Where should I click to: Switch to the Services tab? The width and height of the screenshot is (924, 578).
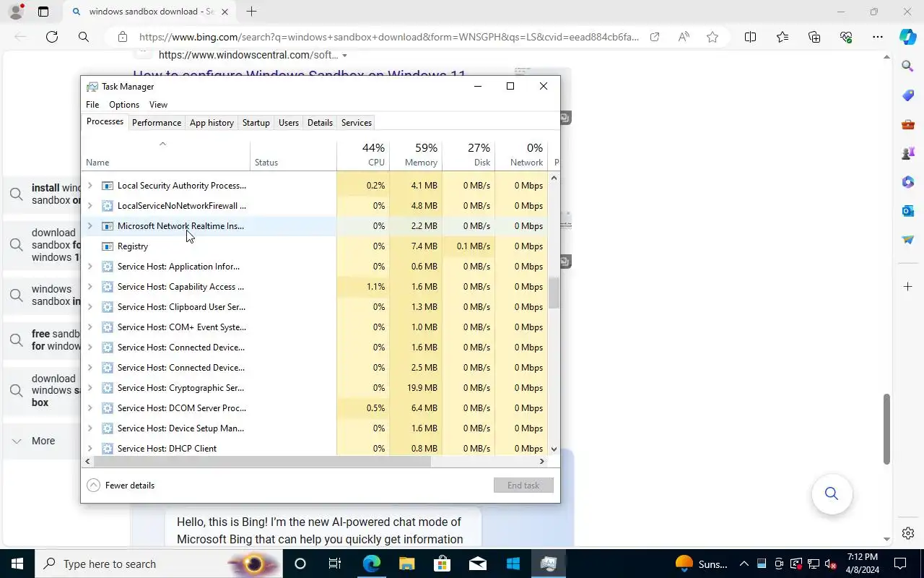pyautogui.click(x=357, y=123)
